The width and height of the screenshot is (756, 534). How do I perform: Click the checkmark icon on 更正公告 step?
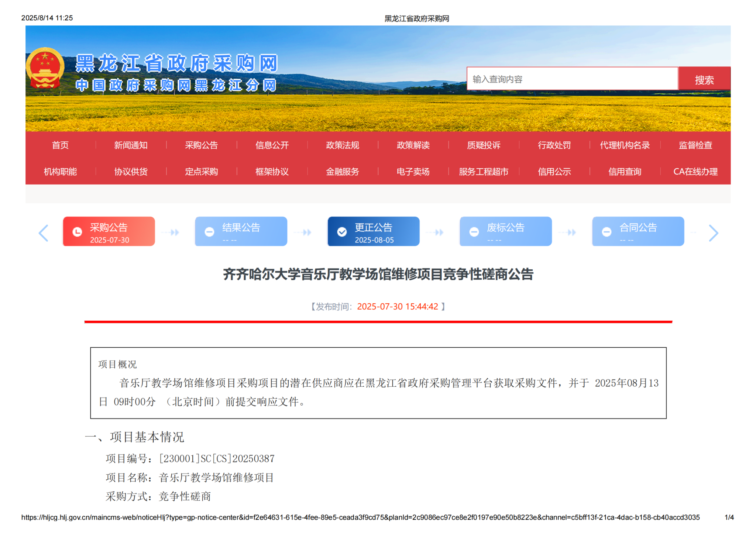click(342, 232)
